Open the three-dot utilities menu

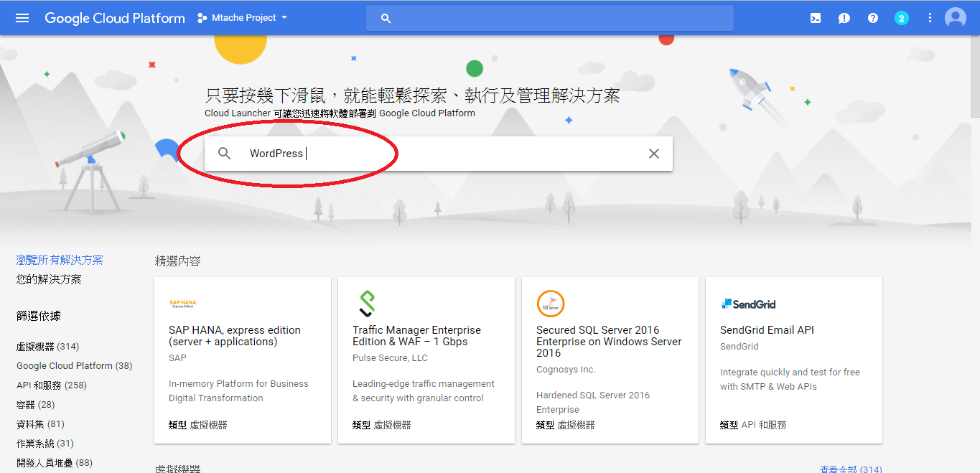click(930, 18)
